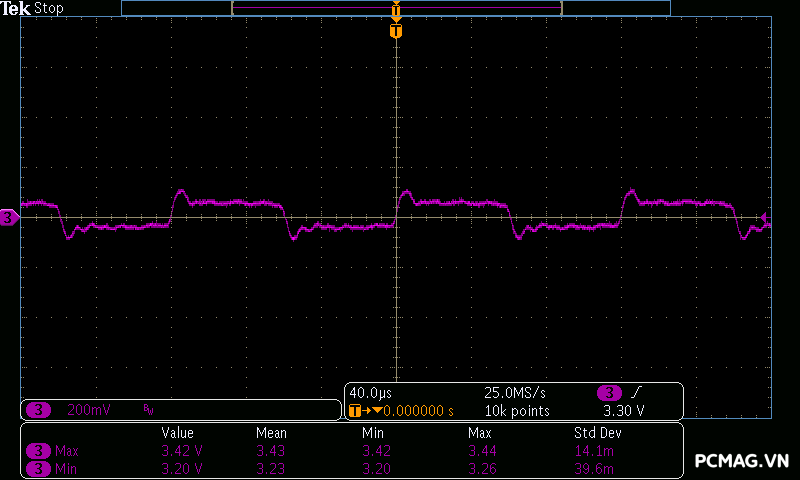The height and width of the screenshot is (480, 800).
Task: Click the 25.0MS/s sample rate readout
Action: click(x=517, y=392)
